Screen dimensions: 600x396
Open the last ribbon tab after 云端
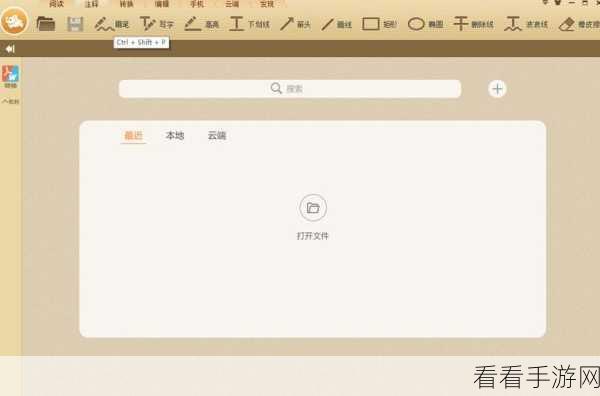point(267,4)
